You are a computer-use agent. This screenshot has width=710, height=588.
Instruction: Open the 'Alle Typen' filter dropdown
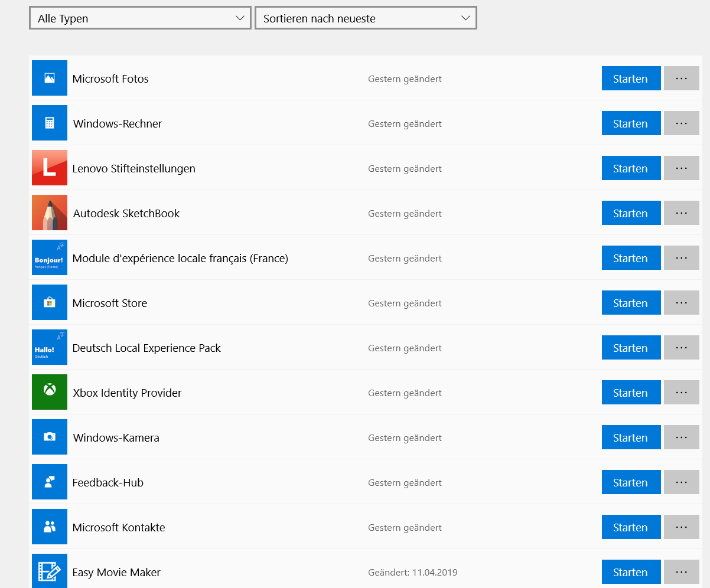pos(140,18)
